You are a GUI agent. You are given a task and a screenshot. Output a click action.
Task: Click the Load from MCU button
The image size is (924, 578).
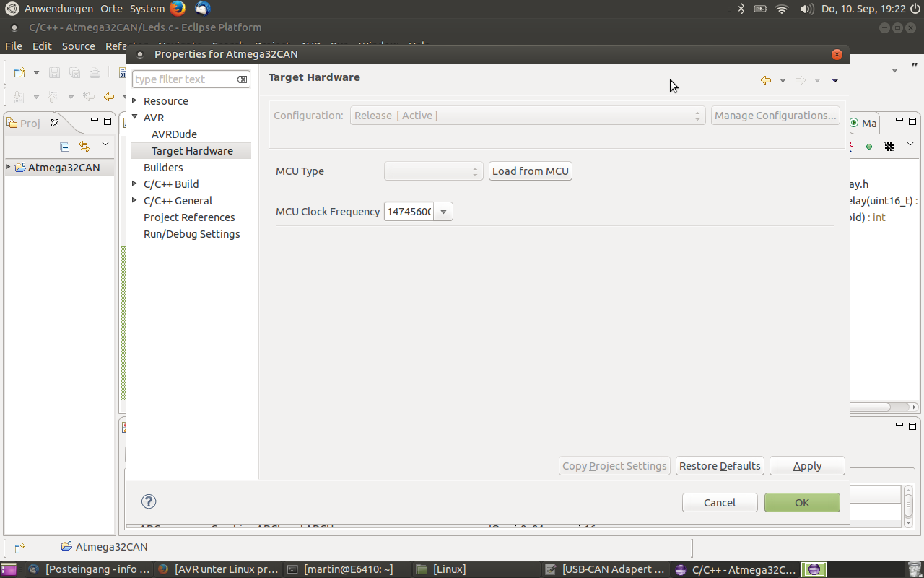[x=530, y=171]
